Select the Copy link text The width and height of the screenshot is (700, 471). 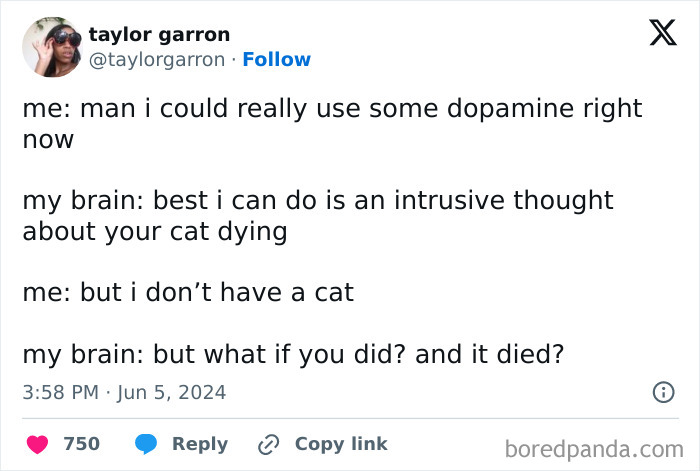pyautogui.click(x=340, y=444)
